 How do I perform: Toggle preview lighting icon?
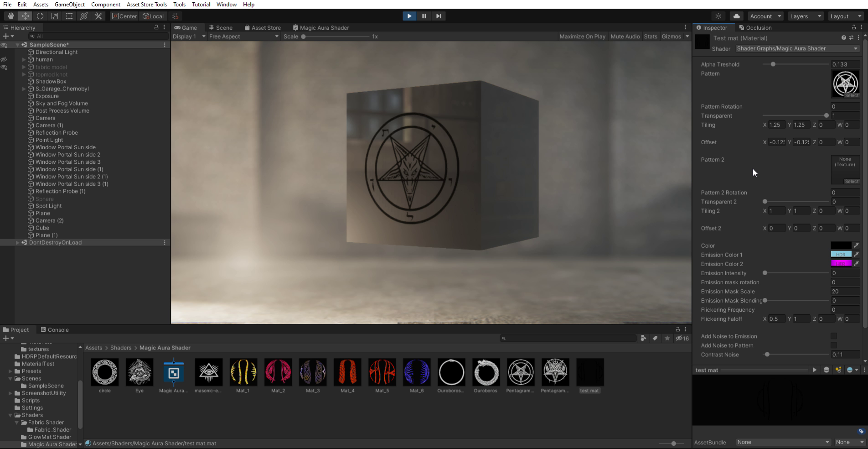[838, 370]
